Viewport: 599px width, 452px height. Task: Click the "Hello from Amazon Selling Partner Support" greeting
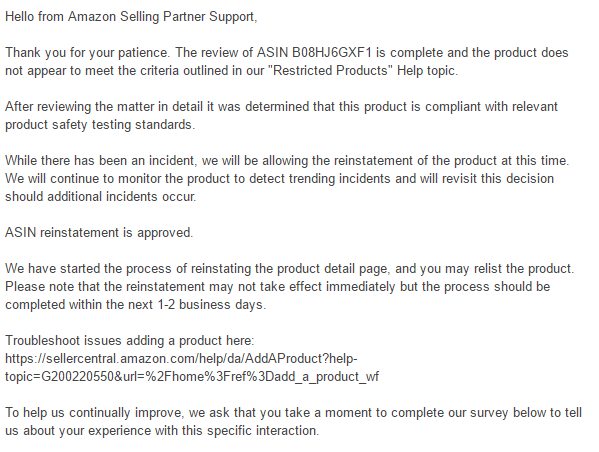click(x=131, y=17)
